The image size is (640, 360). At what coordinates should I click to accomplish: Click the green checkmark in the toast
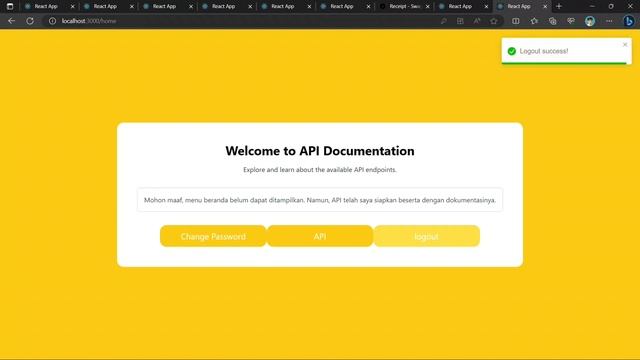(511, 51)
